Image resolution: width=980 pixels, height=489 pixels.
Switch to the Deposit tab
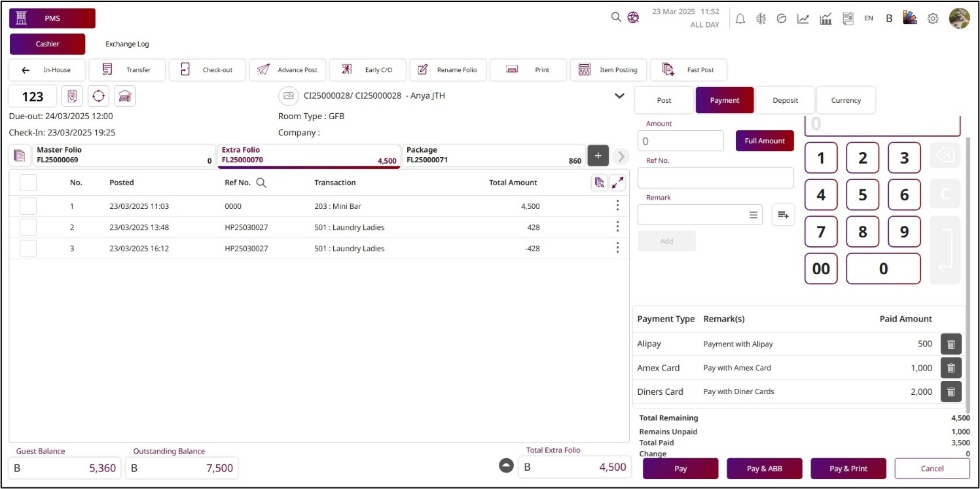785,100
